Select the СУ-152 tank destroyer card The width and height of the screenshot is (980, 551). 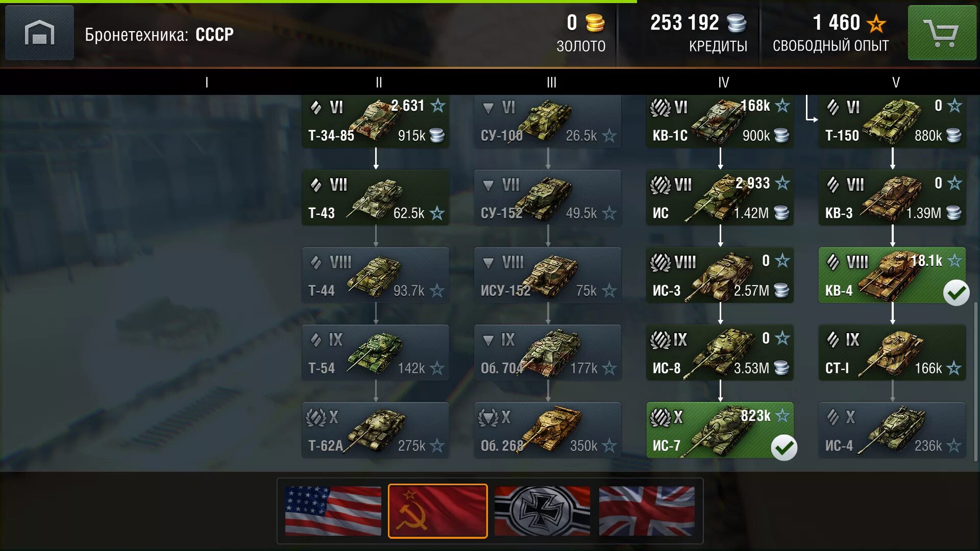click(x=548, y=198)
